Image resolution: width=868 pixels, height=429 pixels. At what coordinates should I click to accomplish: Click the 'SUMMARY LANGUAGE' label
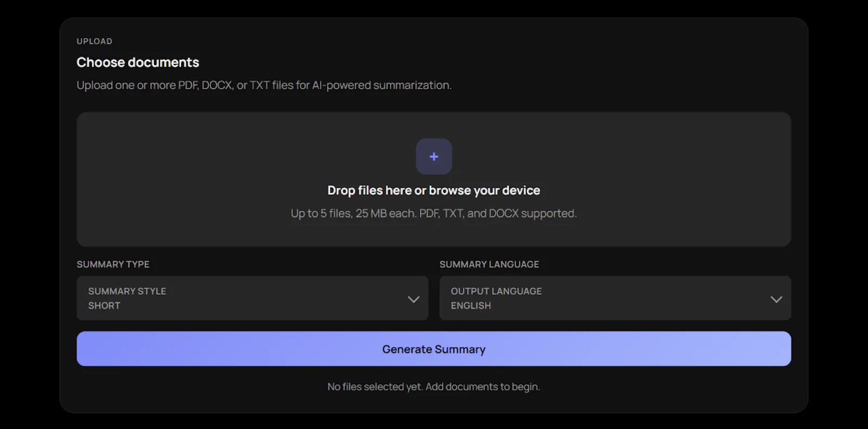pos(489,264)
